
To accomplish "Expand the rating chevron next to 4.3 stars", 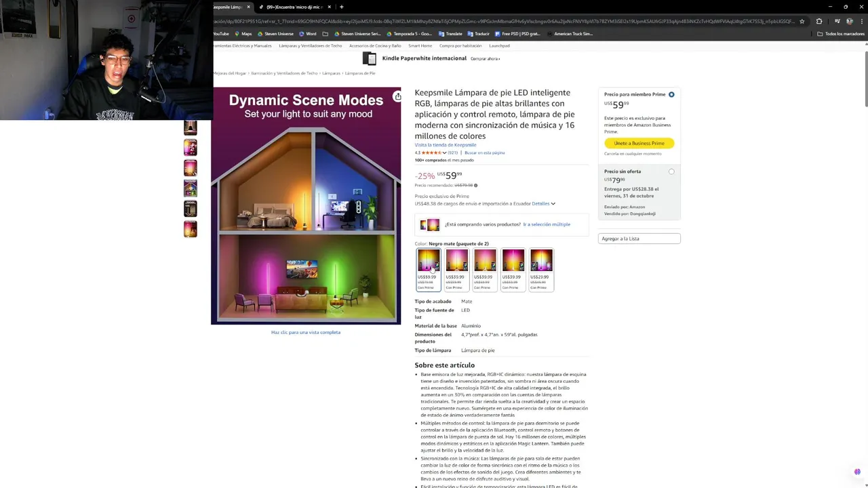I will pyautogui.click(x=444, y=152).
